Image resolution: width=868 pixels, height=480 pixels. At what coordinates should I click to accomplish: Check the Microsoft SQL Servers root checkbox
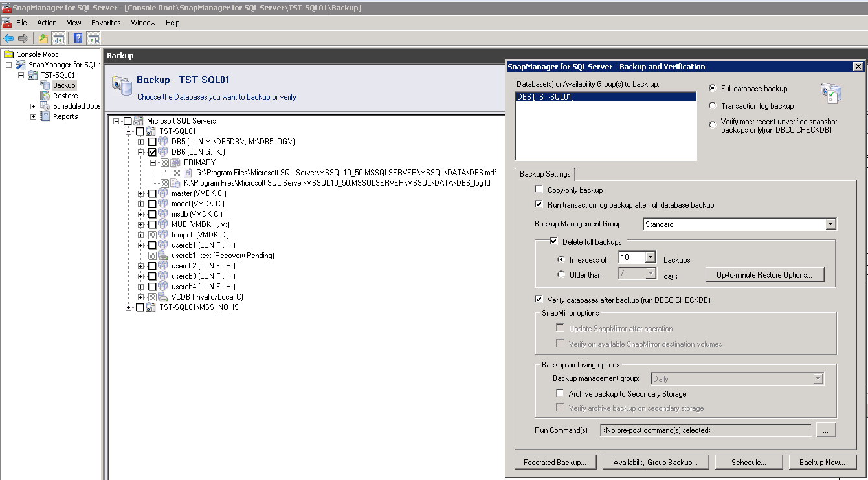click(x=128, y=121)
